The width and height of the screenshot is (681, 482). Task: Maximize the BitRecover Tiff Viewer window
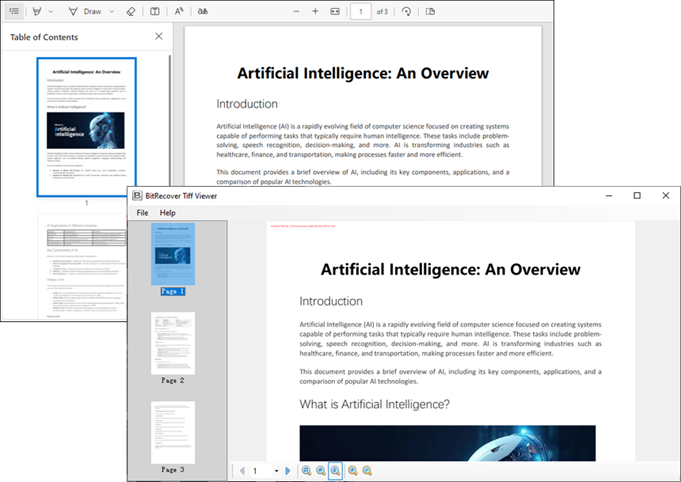pos(637,196)
